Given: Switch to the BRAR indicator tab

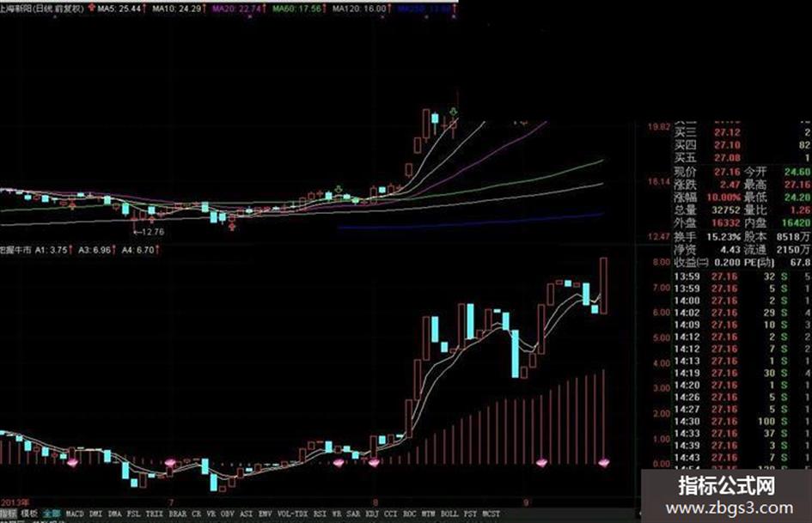Looking at the screenshot, I should 178,514.
